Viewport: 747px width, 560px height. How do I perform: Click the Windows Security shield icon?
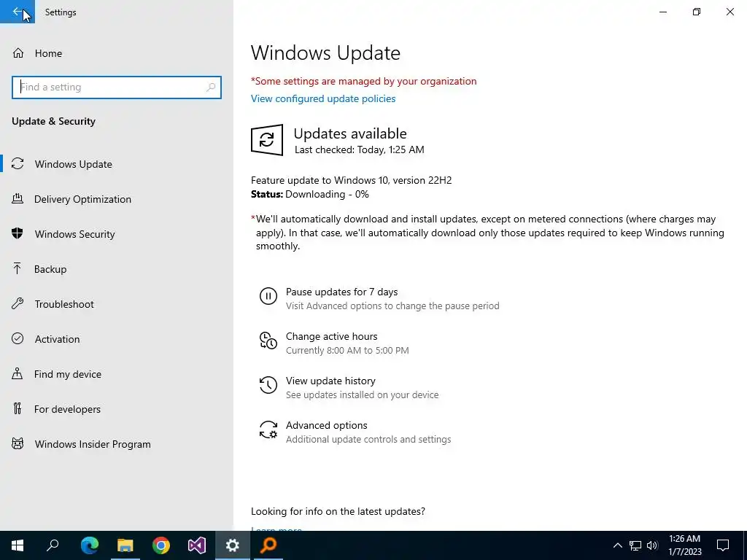tap(18, 234)
